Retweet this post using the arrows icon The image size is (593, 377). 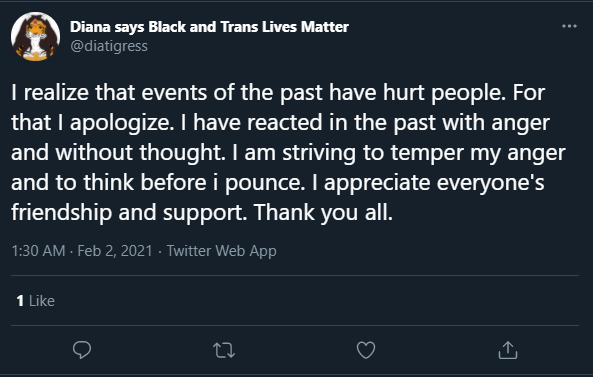point(224,350)
